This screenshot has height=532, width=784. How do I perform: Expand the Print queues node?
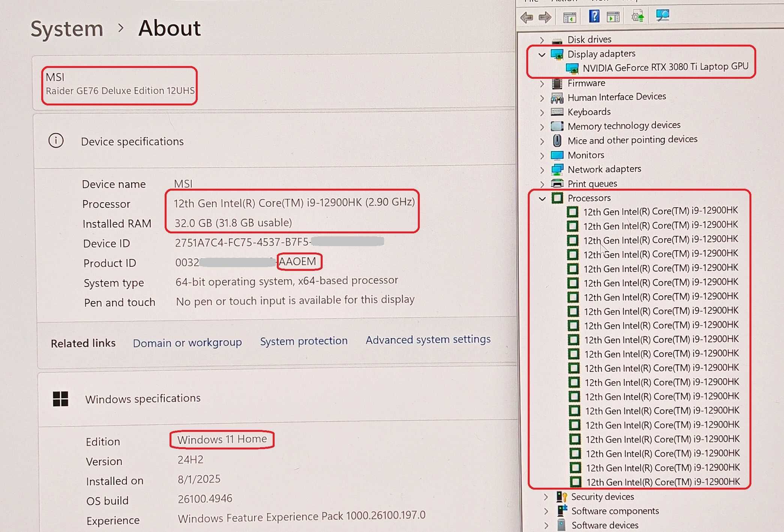[x=542, y=184]
